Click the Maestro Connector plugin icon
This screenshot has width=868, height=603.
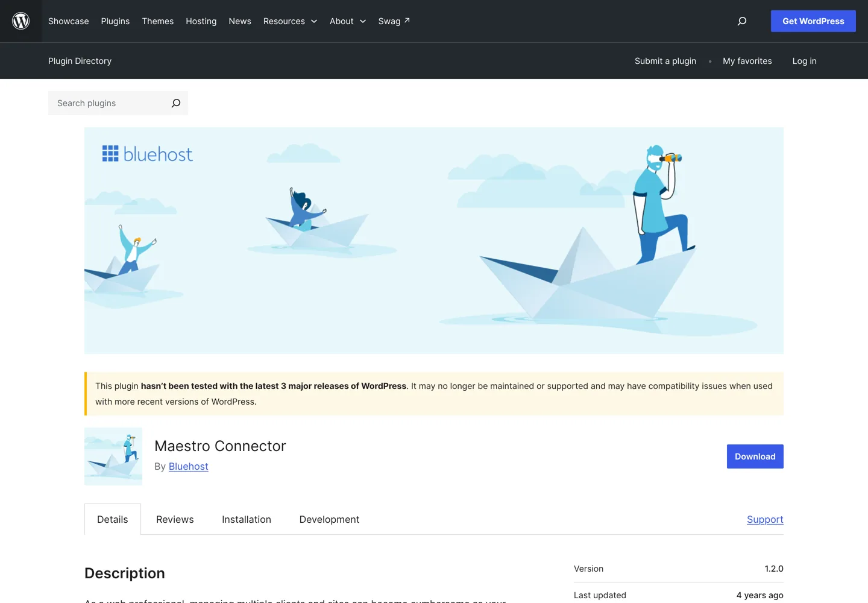(x=113, y=456)
